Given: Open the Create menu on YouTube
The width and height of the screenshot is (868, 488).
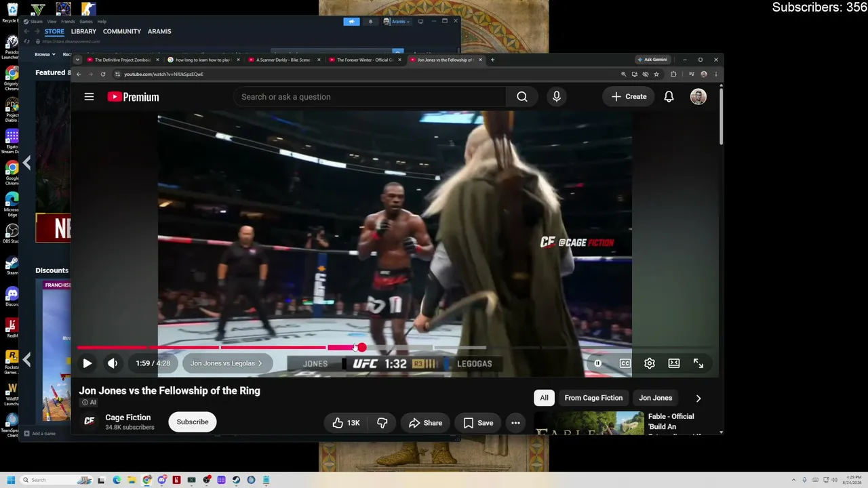Looking at the screenshot, I should (629, 97).
